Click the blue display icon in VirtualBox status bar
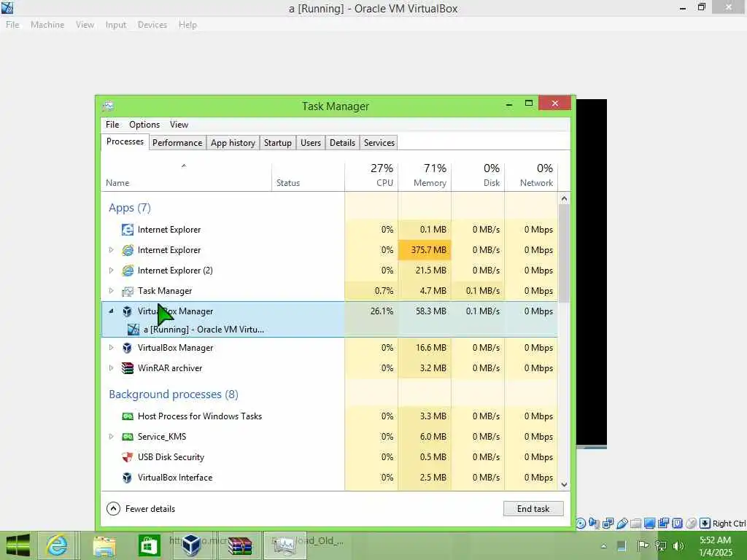 coord(649,524)
